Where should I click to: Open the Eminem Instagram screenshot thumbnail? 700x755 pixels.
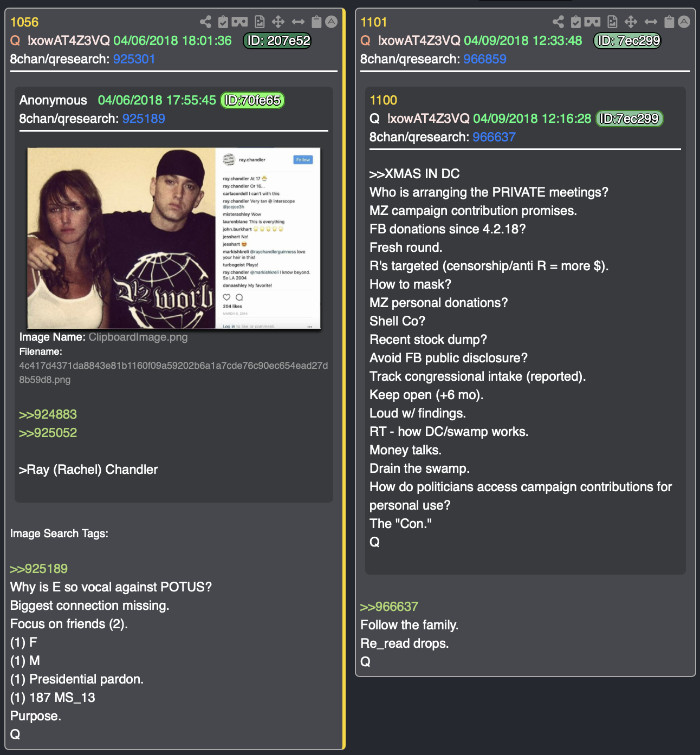coord(174,238)
